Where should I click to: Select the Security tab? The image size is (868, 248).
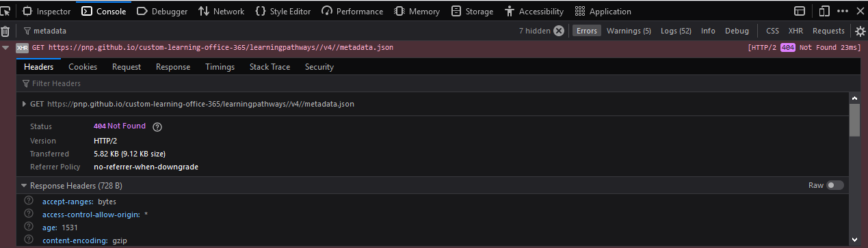coord(319,67)
